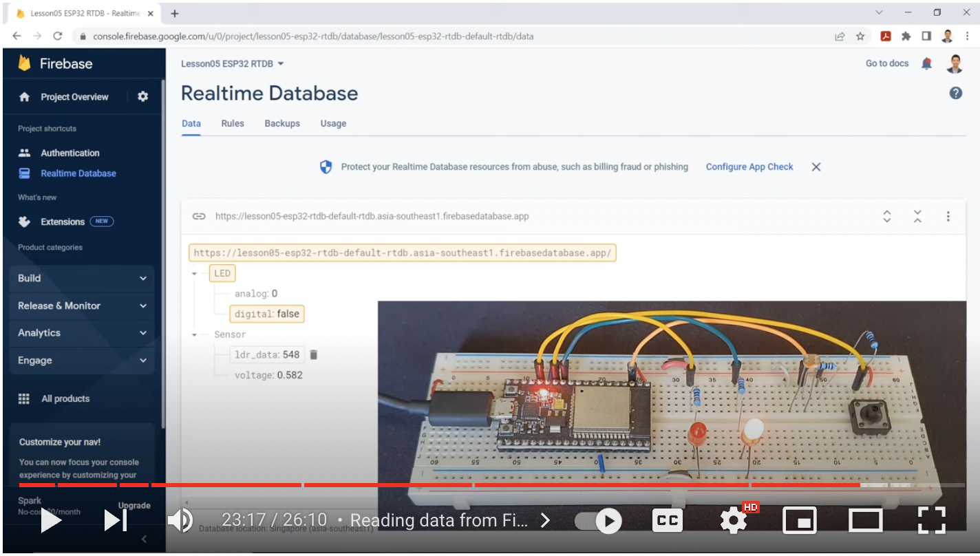This screenshot has height=556, width=980.
Task: Open the account avatar in Firebase header
Action: 955,63
